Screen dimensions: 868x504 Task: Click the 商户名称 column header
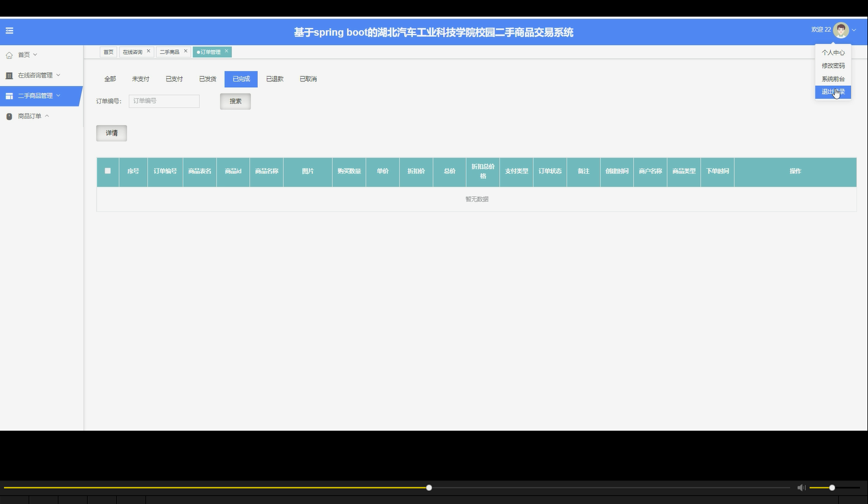coord(650,171)
